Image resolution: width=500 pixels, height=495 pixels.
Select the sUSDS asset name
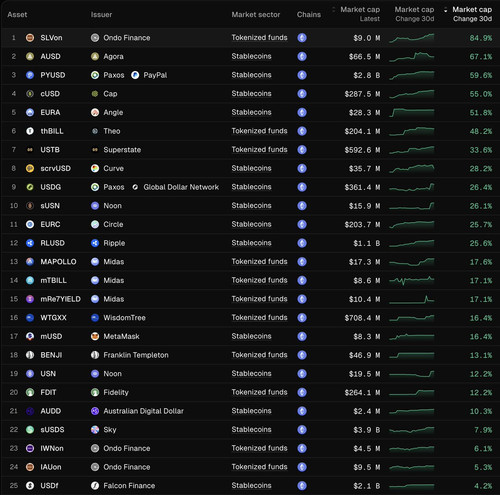point(52,430)
